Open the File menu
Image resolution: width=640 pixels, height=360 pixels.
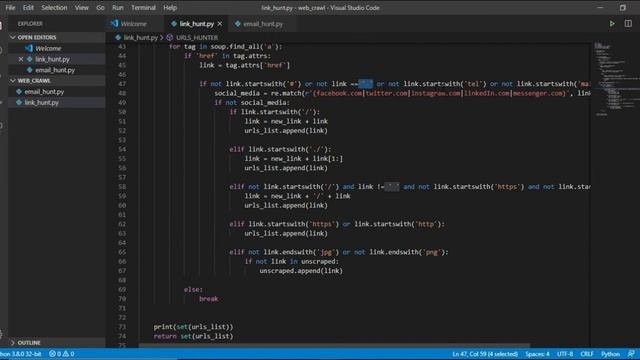tap(10, 8)
